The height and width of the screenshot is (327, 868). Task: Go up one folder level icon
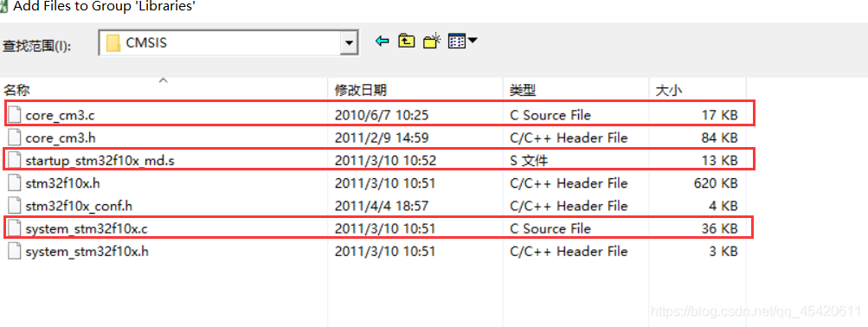tap(407, 41)
